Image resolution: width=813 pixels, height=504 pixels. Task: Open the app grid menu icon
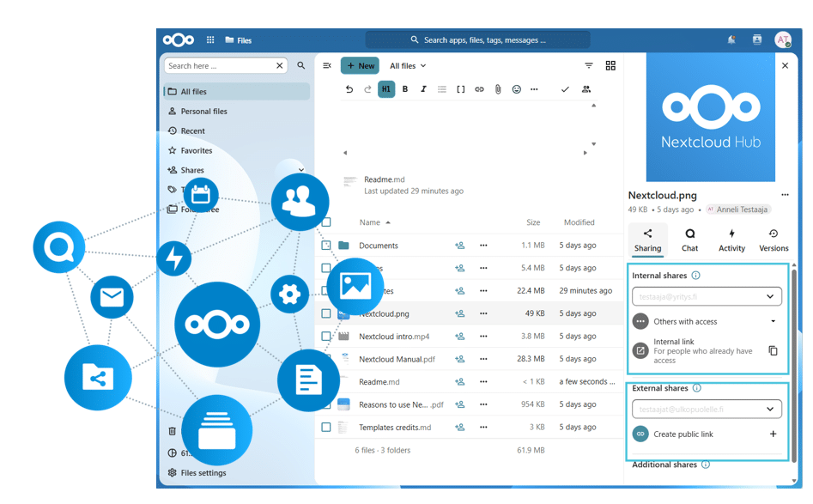point(210,40)
